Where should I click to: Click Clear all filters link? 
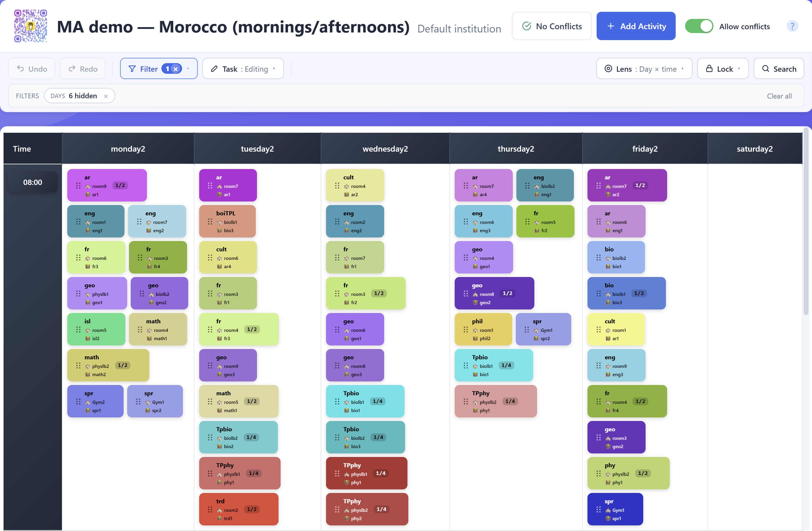[779, 96]
